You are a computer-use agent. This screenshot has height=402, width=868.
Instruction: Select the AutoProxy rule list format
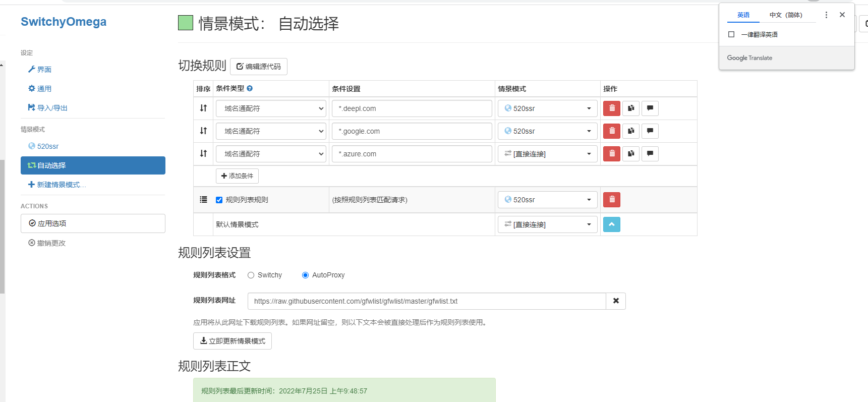tap(305, 275)
